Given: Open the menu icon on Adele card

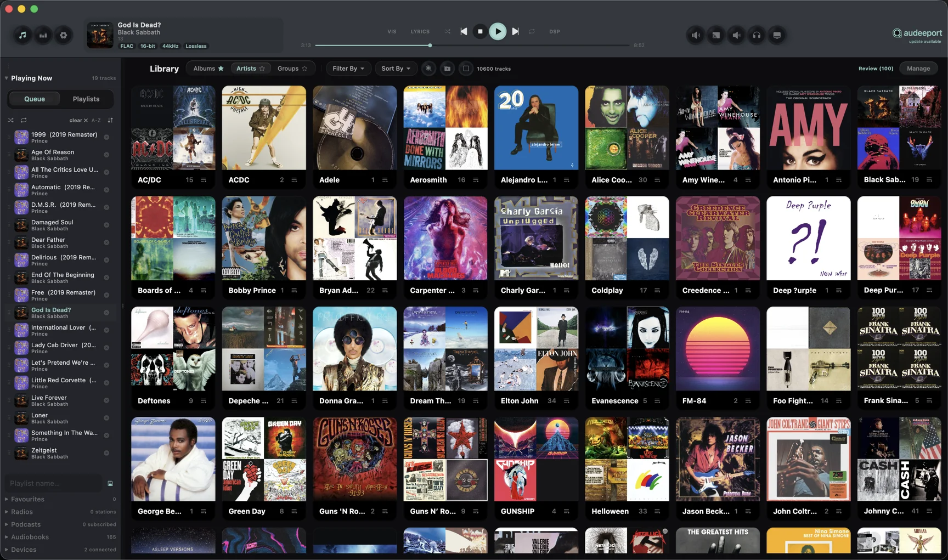Looking at the screenshot, I should point(385,180).
